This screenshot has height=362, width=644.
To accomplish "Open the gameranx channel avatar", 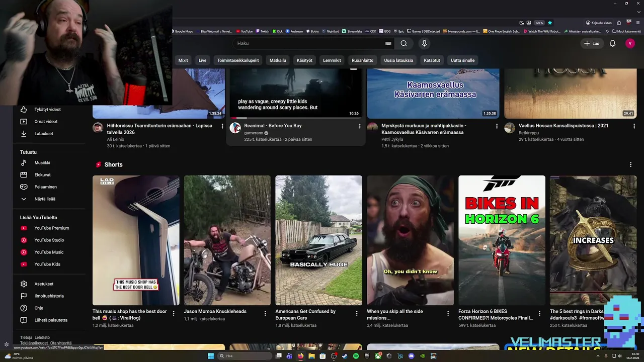I will coord(235,128).
